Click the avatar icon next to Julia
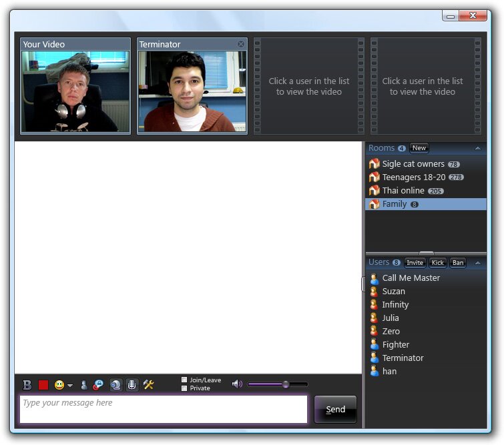This screenshot has width=504, height=445. point(374,318)
